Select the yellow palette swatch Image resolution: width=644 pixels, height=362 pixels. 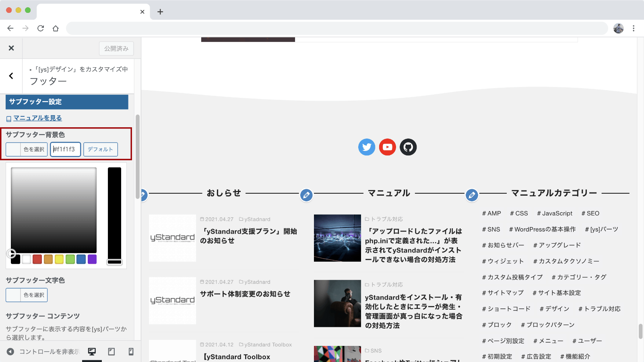pos(59,259)
